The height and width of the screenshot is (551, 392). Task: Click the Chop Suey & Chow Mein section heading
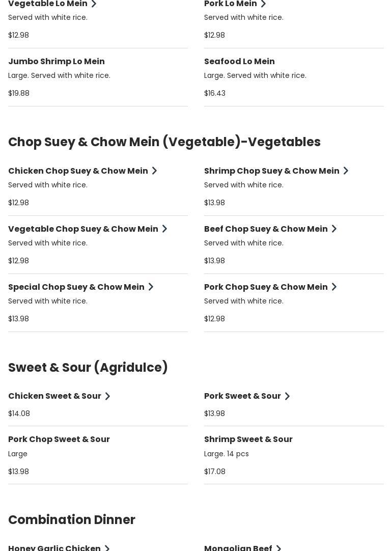pyautogui.click(x=164, y=142)
